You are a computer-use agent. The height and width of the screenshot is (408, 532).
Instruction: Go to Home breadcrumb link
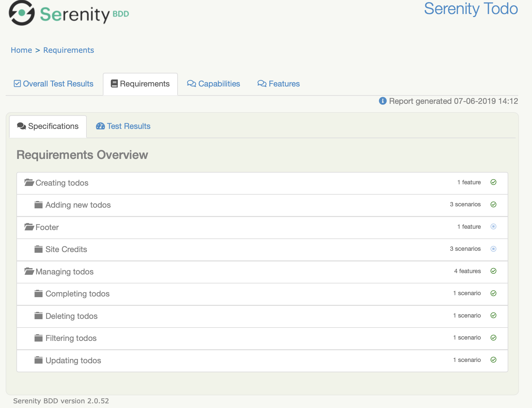point(21,50)
